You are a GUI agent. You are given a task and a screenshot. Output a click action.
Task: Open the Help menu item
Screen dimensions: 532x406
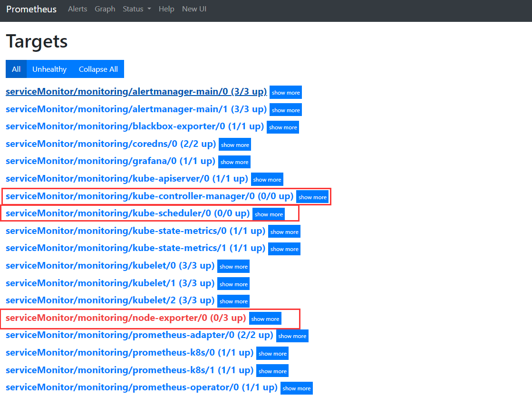166,9
